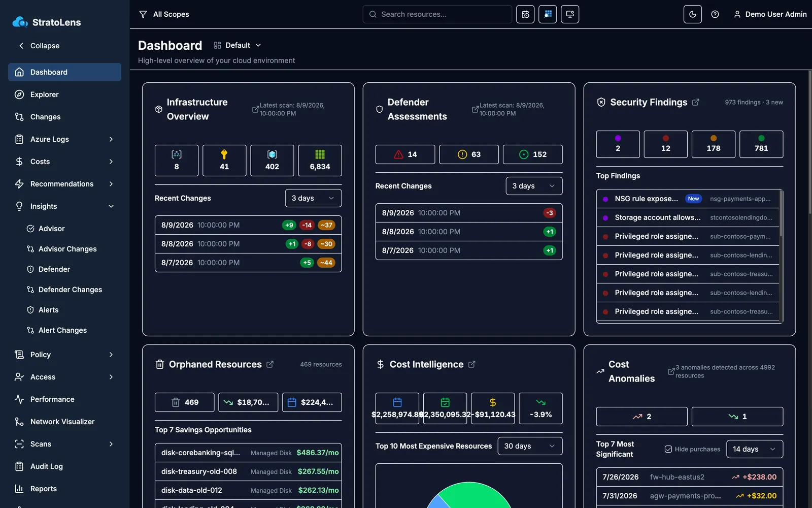The width and height of the screenshot is (812, 508).
Task: Click monthly savings tile $18,70...
Action: 248,402
